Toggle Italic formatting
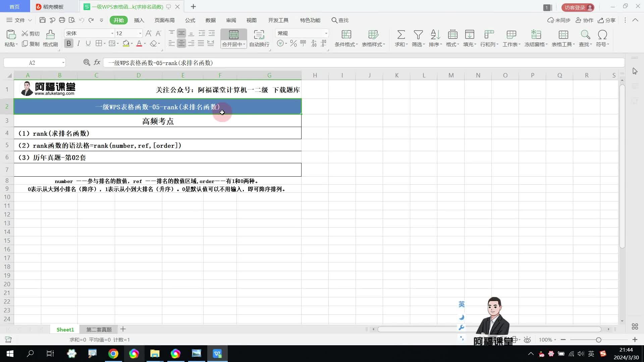The height and width of the screenshot is (362, 644). click(78, 44)
